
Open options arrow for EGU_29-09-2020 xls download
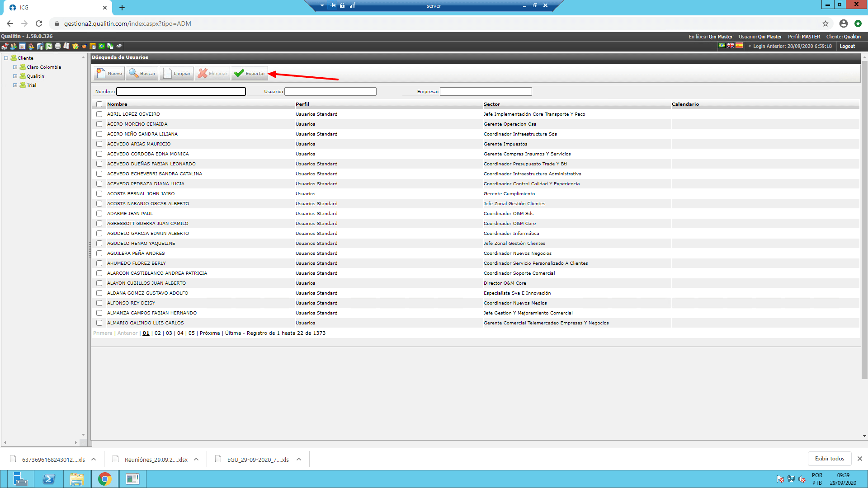(x=299, y=459)
